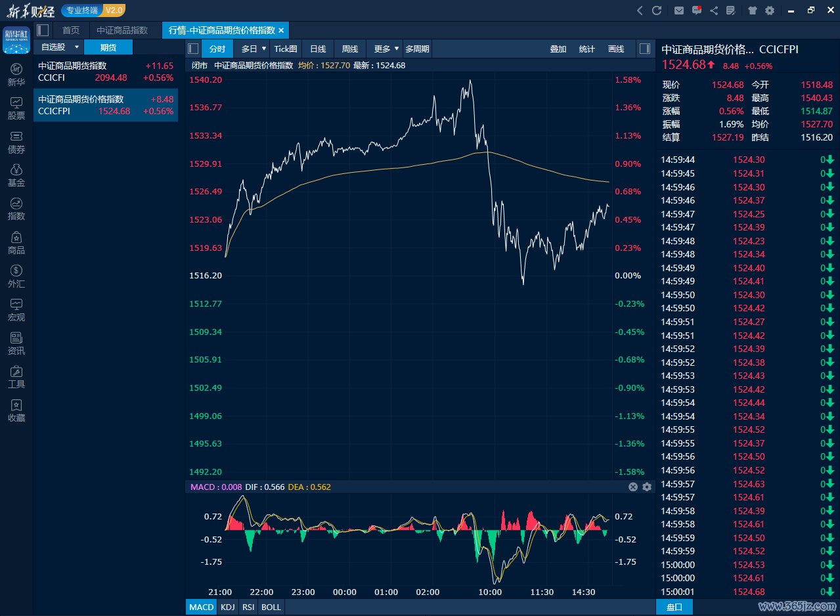Click the 14:59:44 tick row

(x=748, y=160)
